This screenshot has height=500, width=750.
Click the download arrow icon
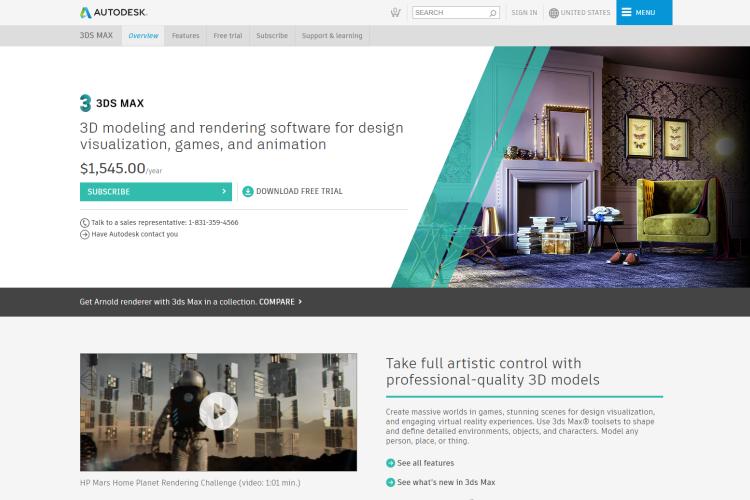tap(248, 191)
